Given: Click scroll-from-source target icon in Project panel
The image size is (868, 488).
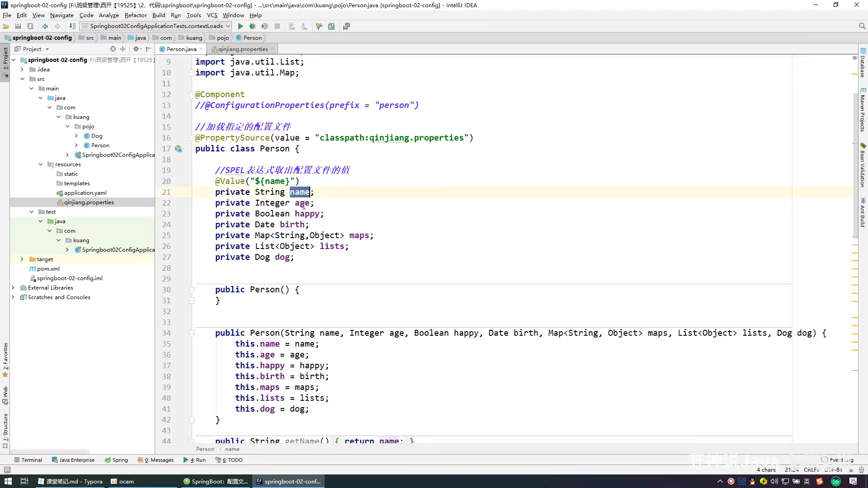Looking at the screenshot, I should point(113,49).
